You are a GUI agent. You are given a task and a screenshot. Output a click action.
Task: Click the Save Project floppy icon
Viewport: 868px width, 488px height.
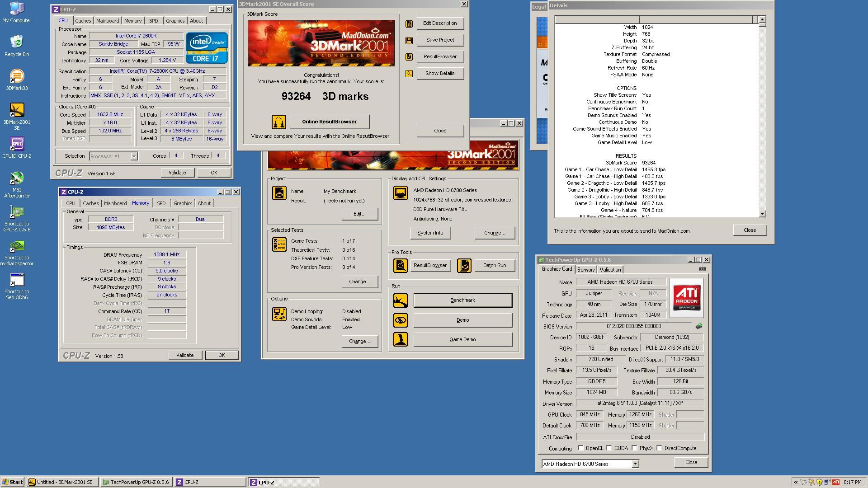[x=409, y=40]
